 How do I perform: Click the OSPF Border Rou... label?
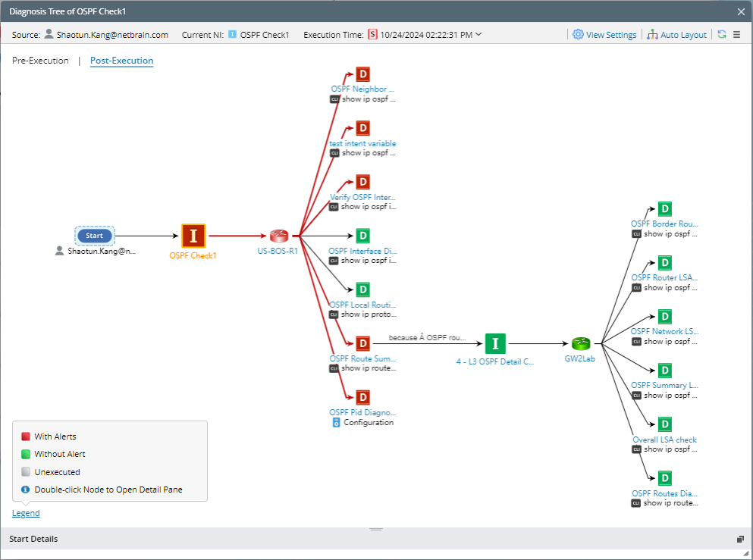click(x=664, y=224)
